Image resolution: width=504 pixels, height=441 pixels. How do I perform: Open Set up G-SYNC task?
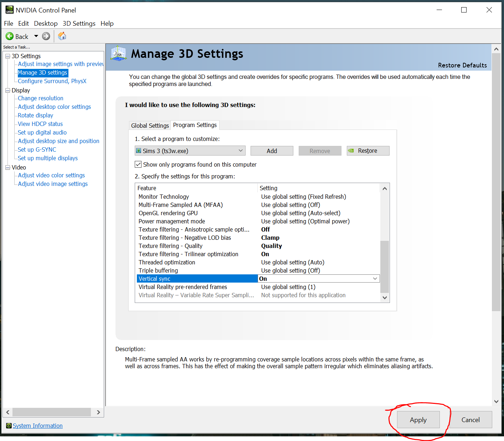pyautogui.click(x=37, y=149)
